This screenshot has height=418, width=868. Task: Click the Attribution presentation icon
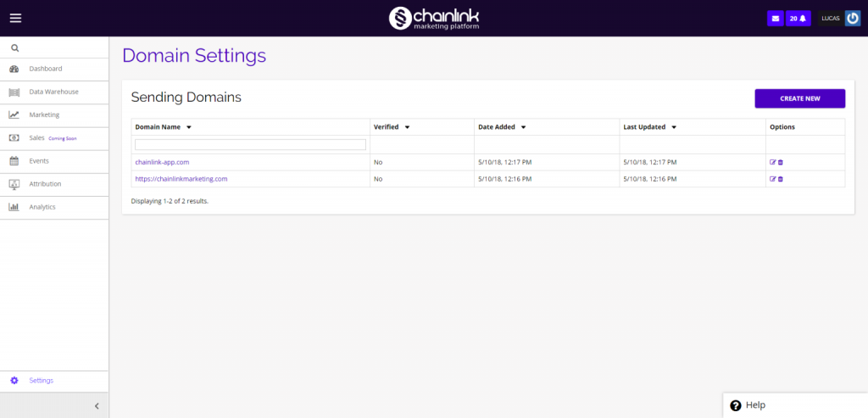[14, 184]
